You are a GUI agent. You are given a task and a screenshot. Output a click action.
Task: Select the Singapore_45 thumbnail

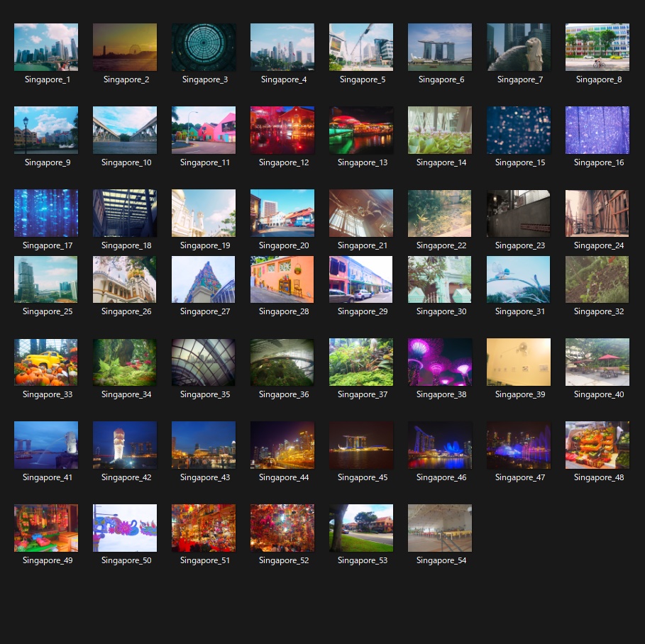[x=361, y=445]
